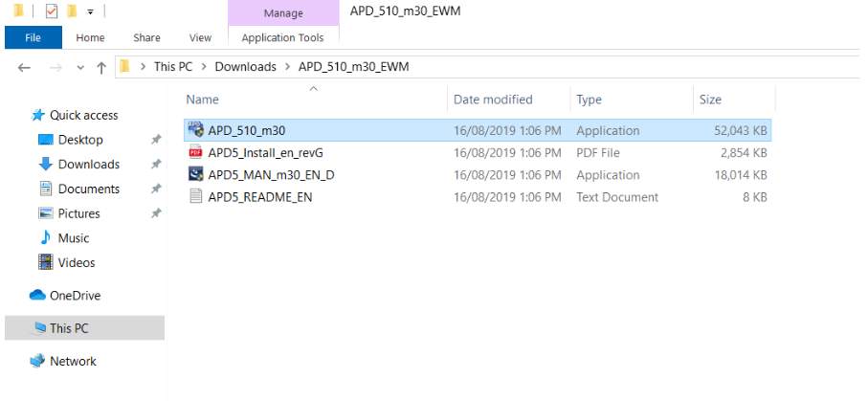Open Downloads in the navigation pane
The width and height of the screenshot is (868, 401).
click(89, 165)
